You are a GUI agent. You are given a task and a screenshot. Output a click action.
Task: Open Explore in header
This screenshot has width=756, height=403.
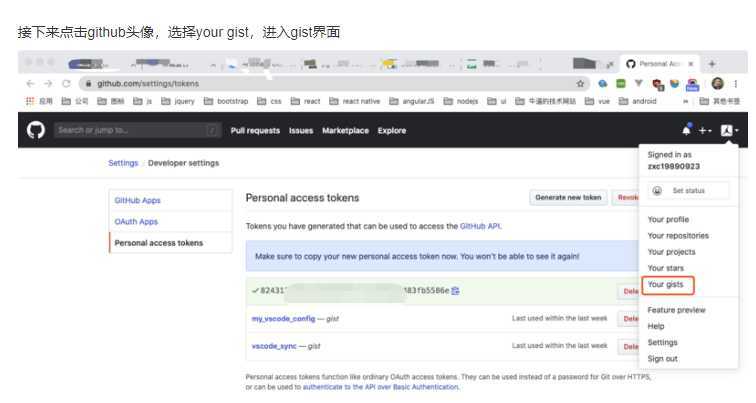click(x=392, y=131)
